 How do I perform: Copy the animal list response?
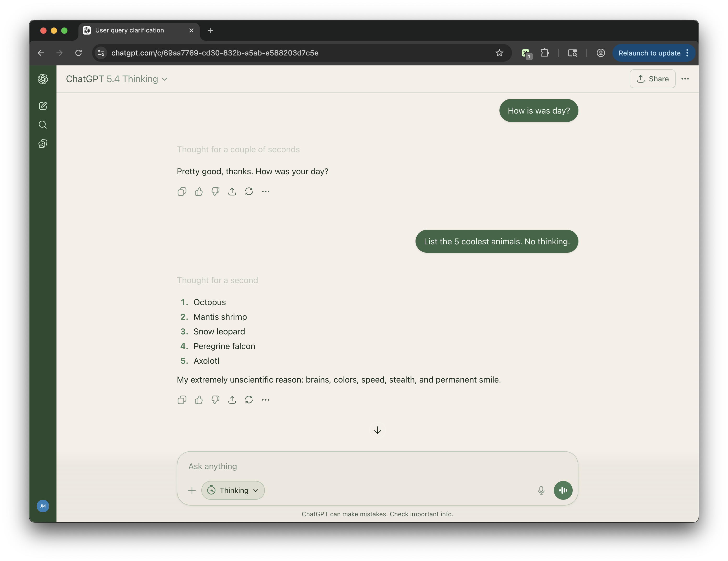(182, 400)
